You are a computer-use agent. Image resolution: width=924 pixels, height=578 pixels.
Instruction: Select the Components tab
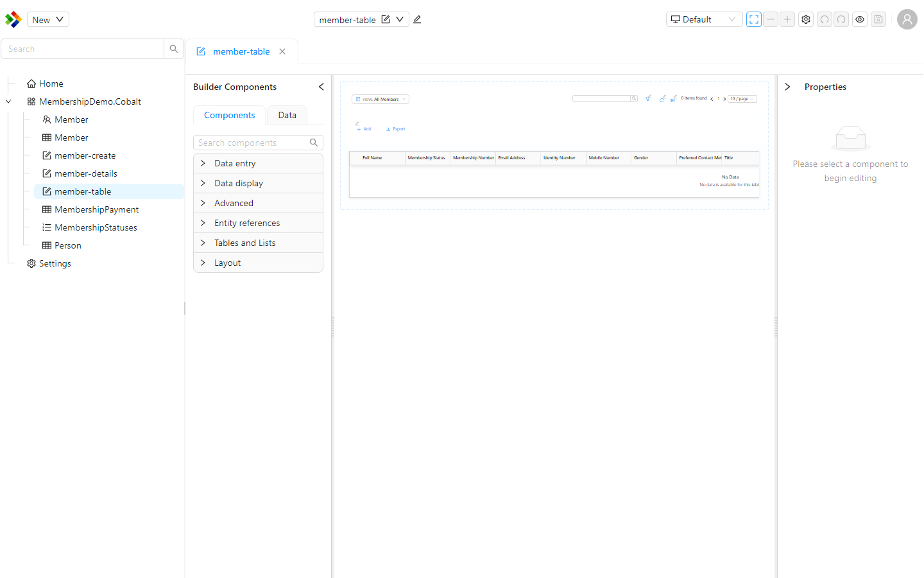coord(229,115)
